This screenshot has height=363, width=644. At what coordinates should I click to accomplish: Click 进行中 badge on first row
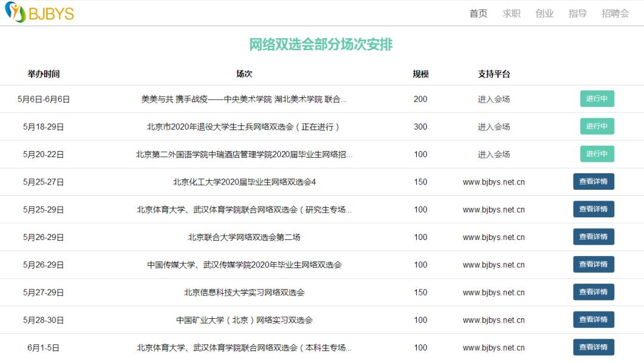(x=597, y=99)
